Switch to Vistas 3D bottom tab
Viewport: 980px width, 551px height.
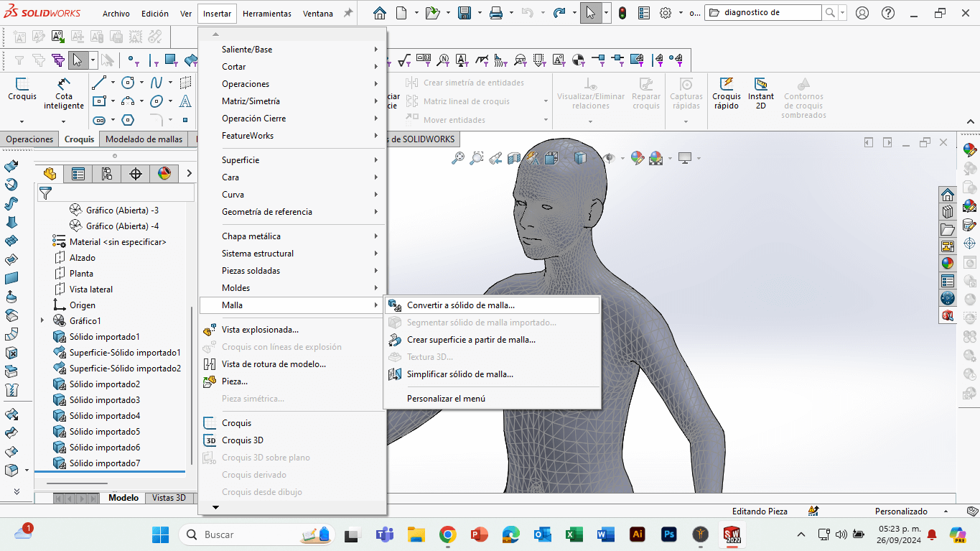pyautogui.click(x=169, y=498)
